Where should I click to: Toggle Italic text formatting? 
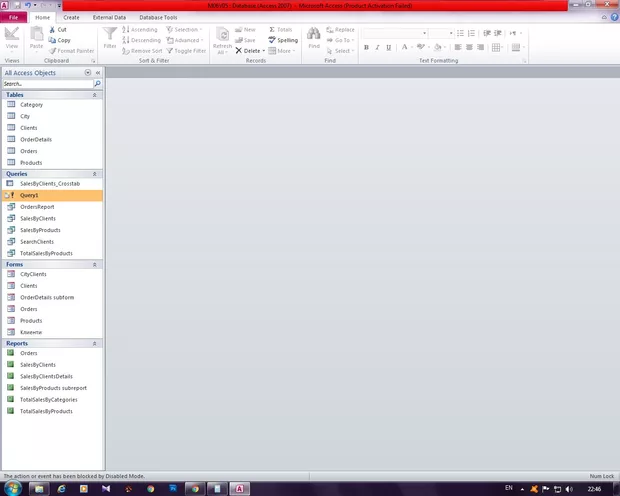[377, 47]
